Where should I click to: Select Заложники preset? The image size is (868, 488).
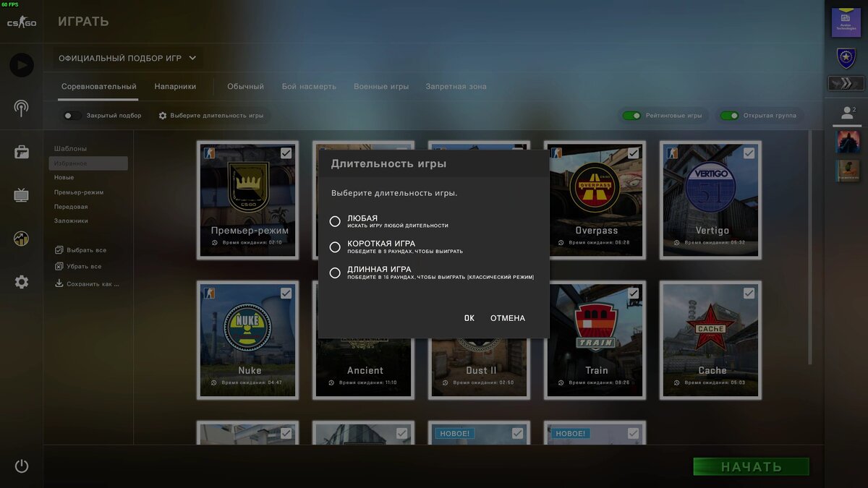click(x=71, y=221)
